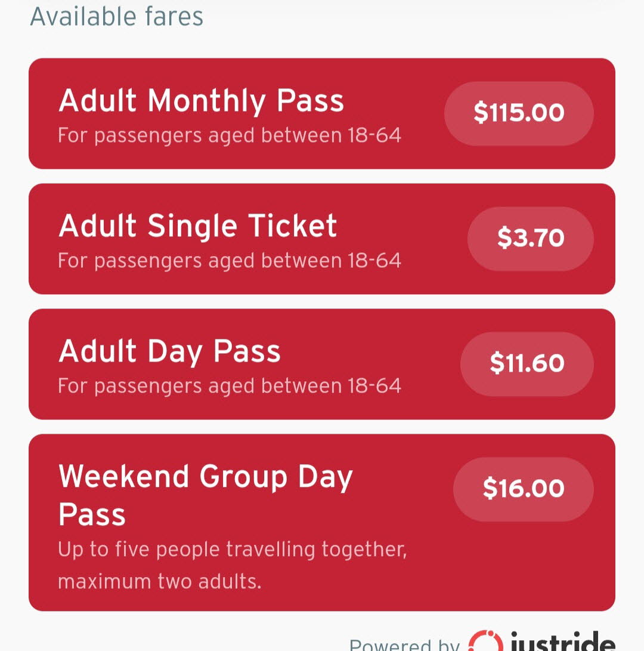Select the Weekend Group Day Pass title
This screenshot has height=651, width=644.
(x=205, y=495)
